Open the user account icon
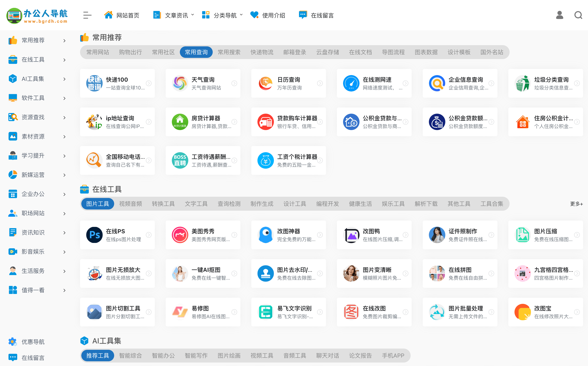The width and height of the screenshot is (588, 366). [559, 15]
